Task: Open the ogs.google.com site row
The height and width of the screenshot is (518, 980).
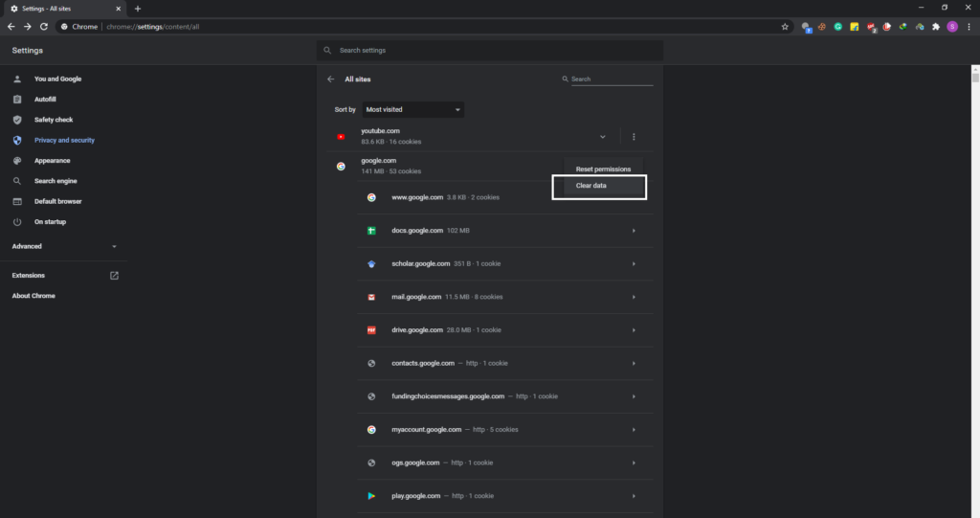Action: 505,463
